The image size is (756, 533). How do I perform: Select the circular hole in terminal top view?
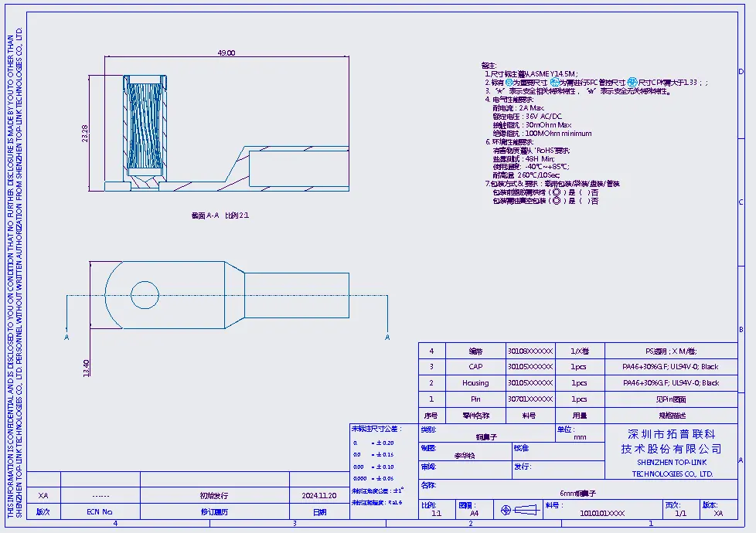[x=145, y=295]
